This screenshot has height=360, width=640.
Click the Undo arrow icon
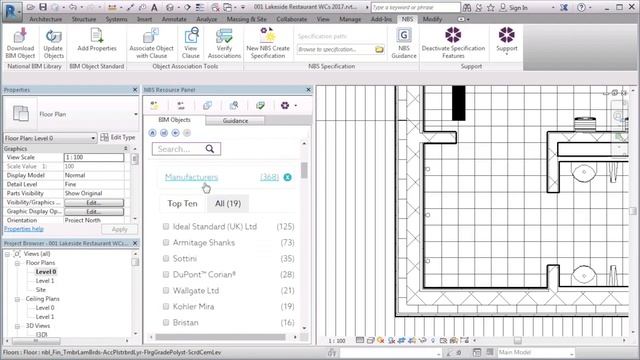(73, 7)
